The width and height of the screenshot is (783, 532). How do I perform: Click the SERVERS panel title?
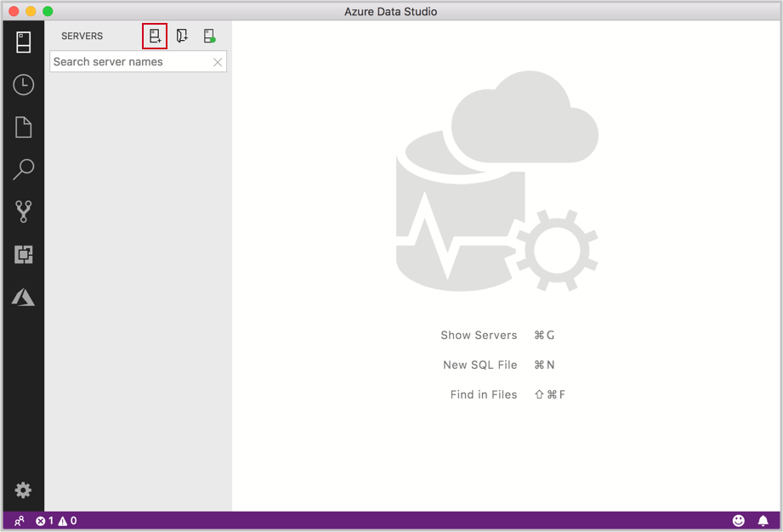(82, 36)
